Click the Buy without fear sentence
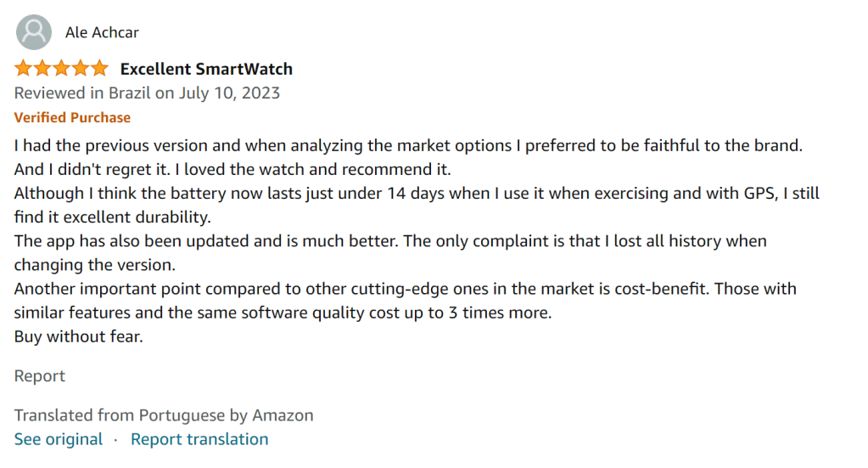The image size is (868, 468). (x=79, y=335)
